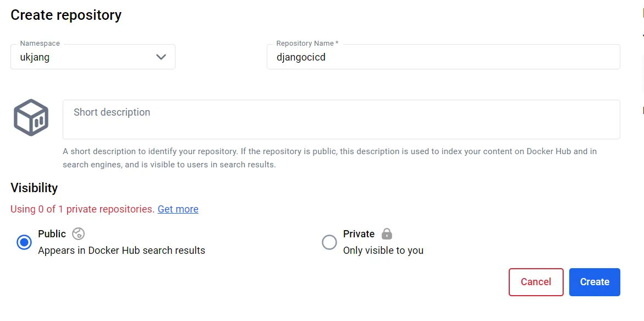644x321 pixels.
Task: Click the globe icon next to Public
Action: point(78,234)
